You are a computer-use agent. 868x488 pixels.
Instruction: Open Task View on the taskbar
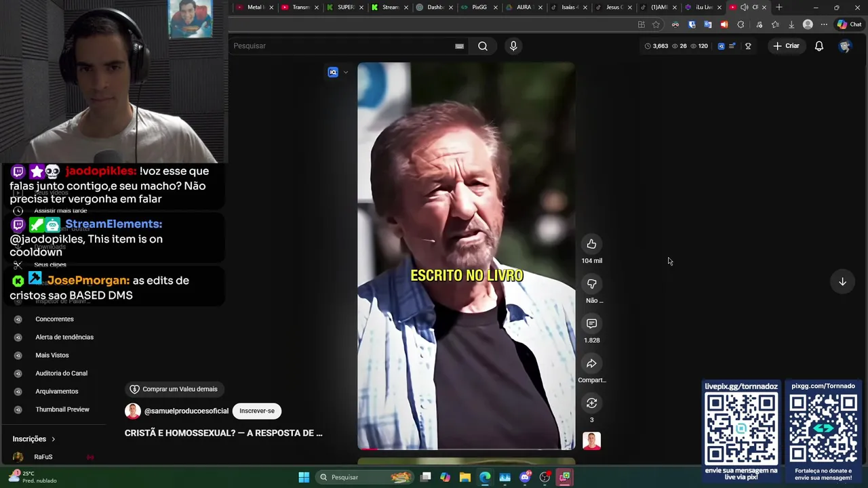click(425, 477)
